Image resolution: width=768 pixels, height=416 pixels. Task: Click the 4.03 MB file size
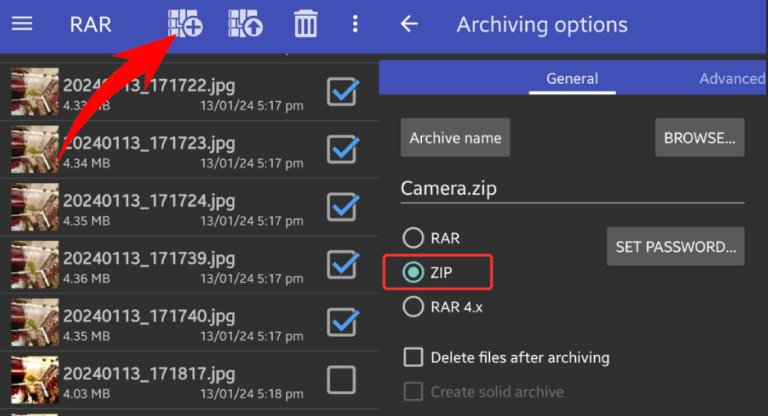tap(86, 393)
